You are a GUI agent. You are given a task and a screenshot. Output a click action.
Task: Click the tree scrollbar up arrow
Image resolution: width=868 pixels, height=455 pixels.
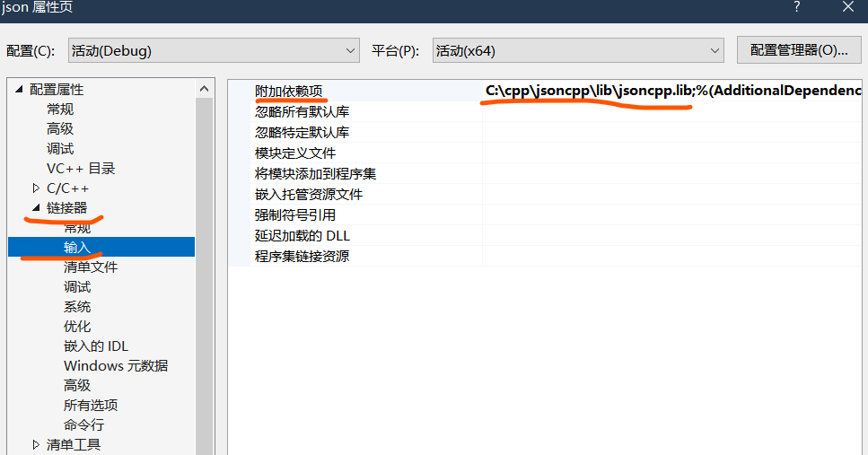205,89
